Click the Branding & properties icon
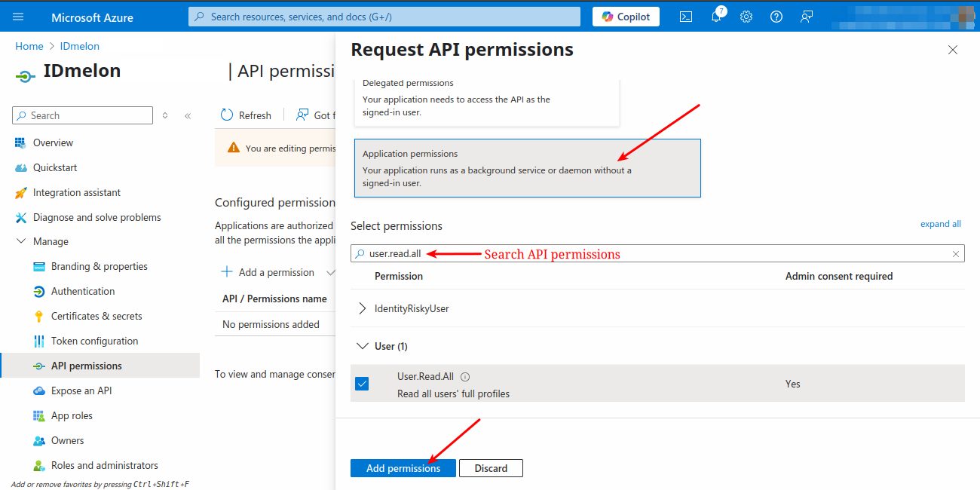The height and width of the screenshot is (490, 980). 38,266
